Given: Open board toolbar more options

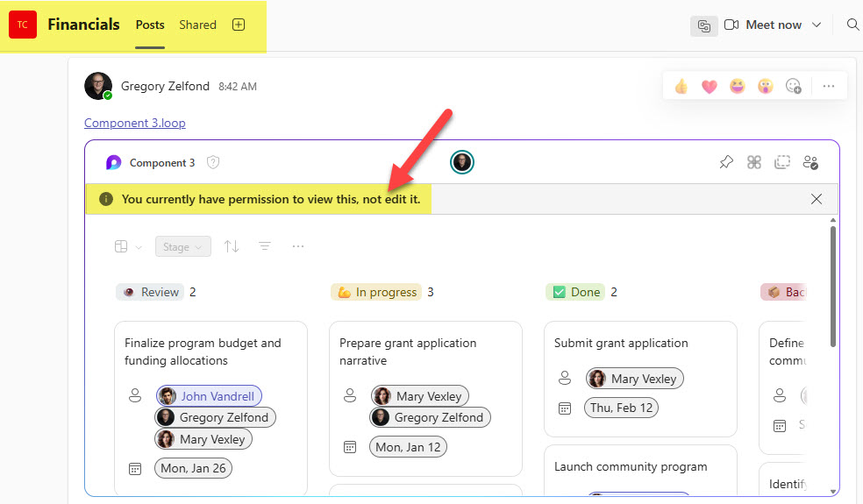Looking at the screenshot, I should (298, 246).
